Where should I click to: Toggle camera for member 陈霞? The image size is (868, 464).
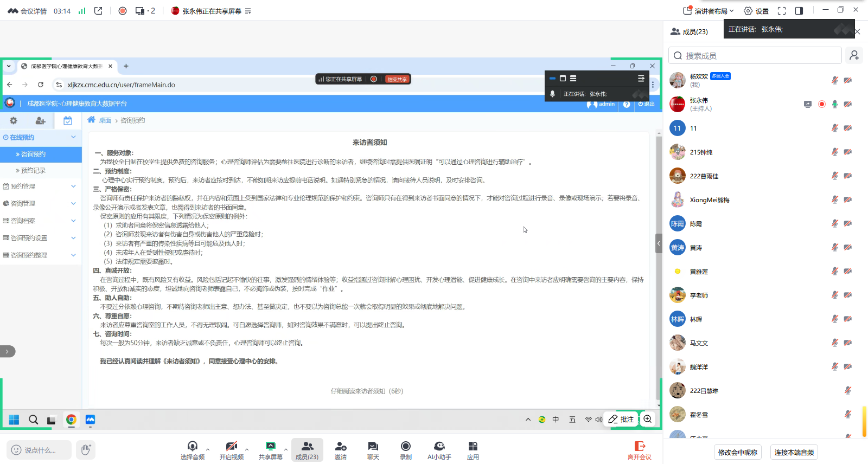[x=848, y=223]
